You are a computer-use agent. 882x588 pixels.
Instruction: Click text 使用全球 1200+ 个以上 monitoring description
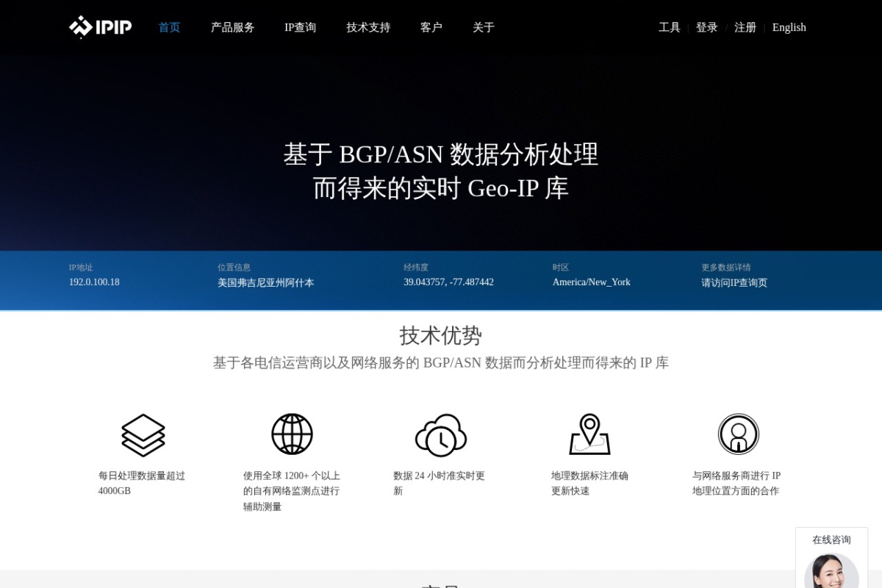click(292, 491)
